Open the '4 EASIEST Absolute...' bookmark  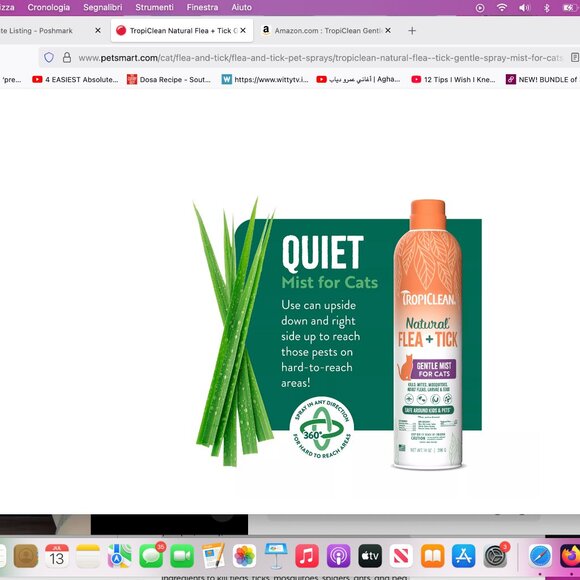[75, 80]
